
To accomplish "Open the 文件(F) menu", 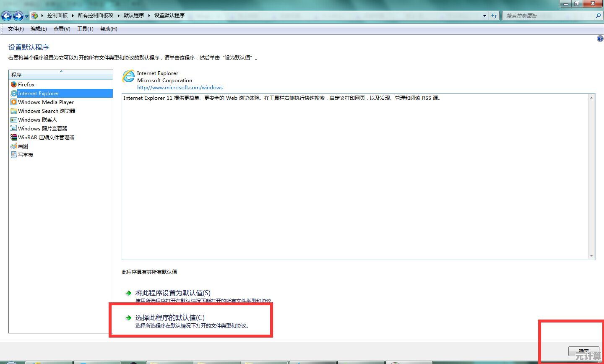I will (x=16, y=29).
